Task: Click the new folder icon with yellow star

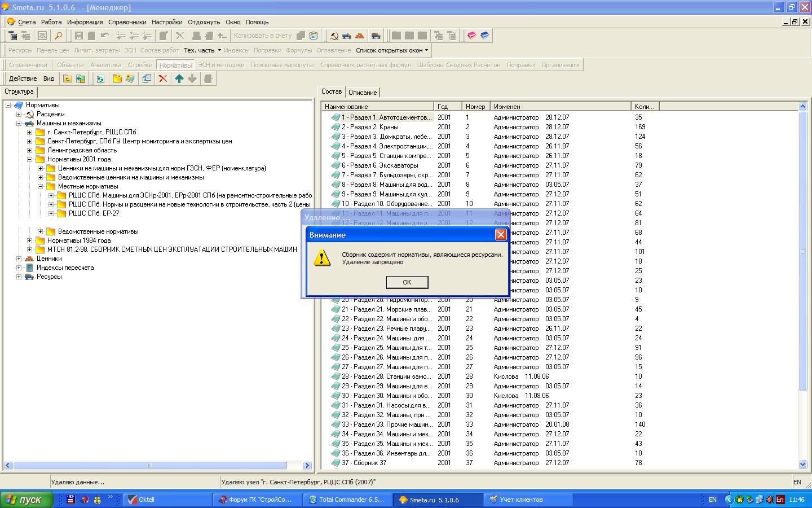Action: [x=117, y=78]
